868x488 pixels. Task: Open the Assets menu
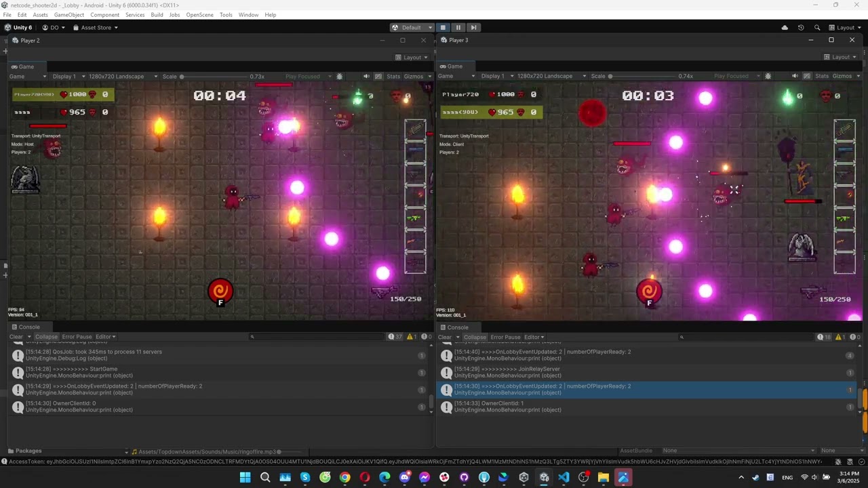pos(40,15)
